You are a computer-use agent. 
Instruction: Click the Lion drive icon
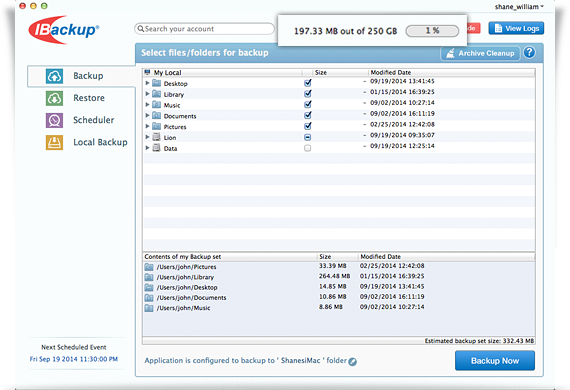[156, 137]
